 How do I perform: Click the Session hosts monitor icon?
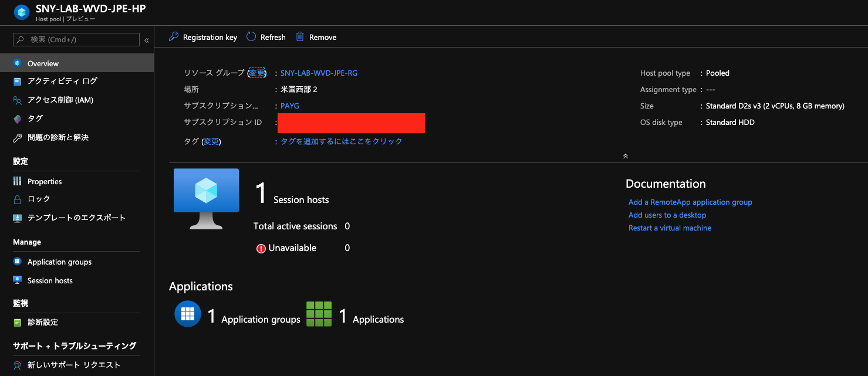click(x=206, y=198)
